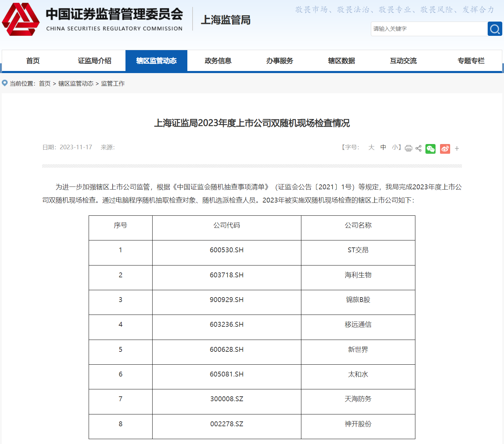This screenshot has width=504, height=444.
Task: Open the 办事服务 navigation tab
Action: pos(280,61)
